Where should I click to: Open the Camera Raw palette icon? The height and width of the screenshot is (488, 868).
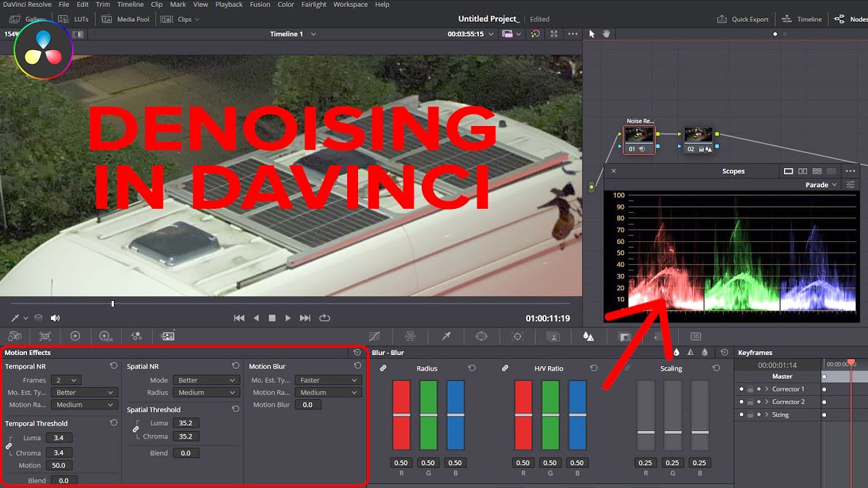[14, 336]
